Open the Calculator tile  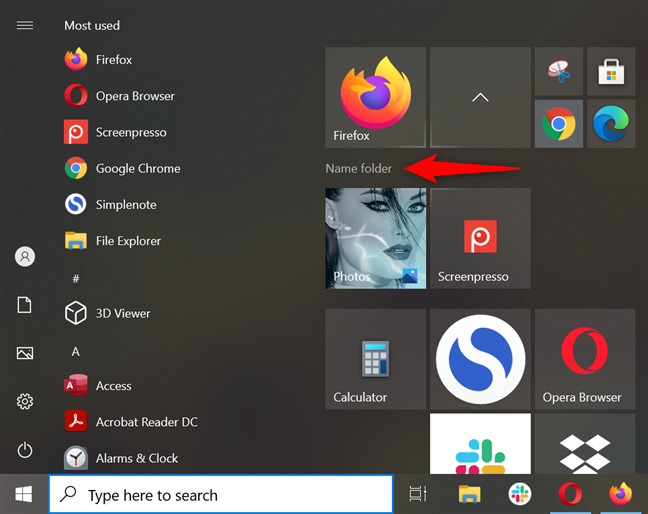(x=376, y=359)
